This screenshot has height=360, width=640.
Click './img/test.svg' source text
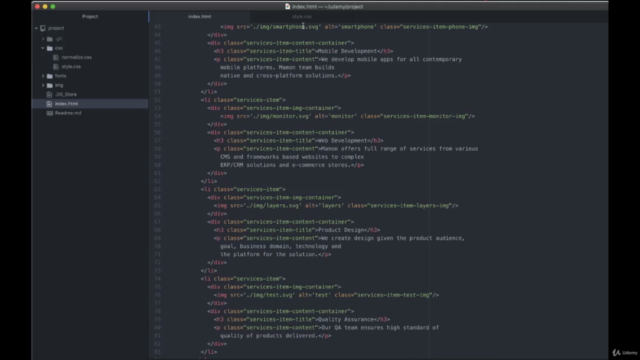point(269,295)
